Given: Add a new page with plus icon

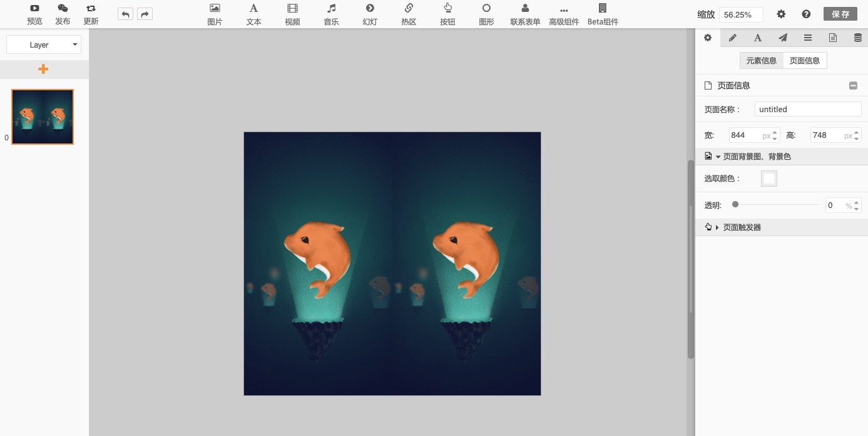Looking at the screenshot, I should click(x=43, y=69).
